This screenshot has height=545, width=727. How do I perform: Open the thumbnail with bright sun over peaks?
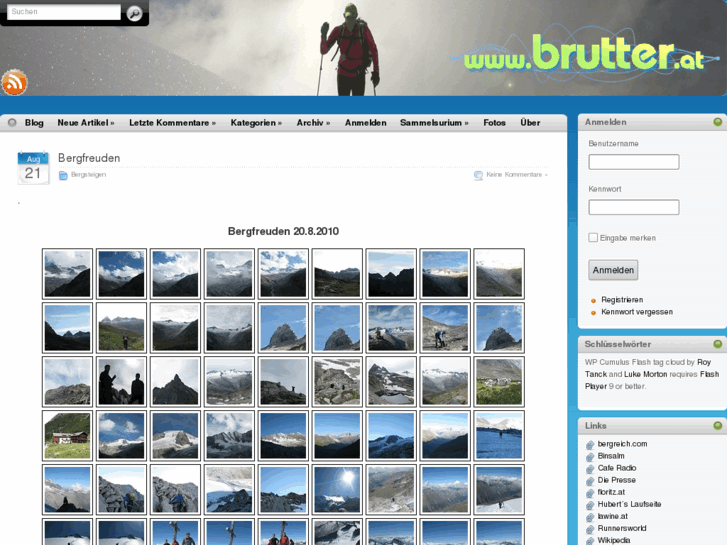[337, 489]
